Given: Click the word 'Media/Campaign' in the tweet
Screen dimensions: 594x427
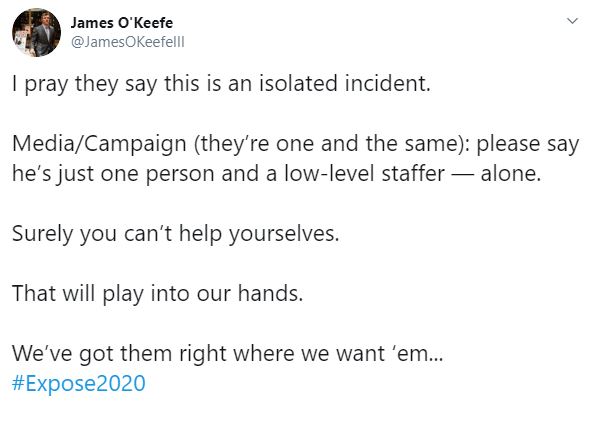Looking at the screenshot, I should coord(99,144).
